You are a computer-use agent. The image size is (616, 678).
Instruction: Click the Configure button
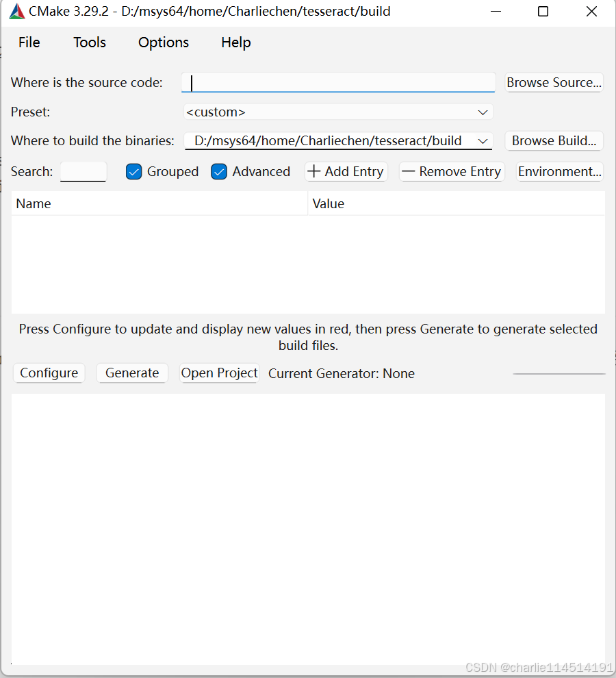click(x=49, y=373)
